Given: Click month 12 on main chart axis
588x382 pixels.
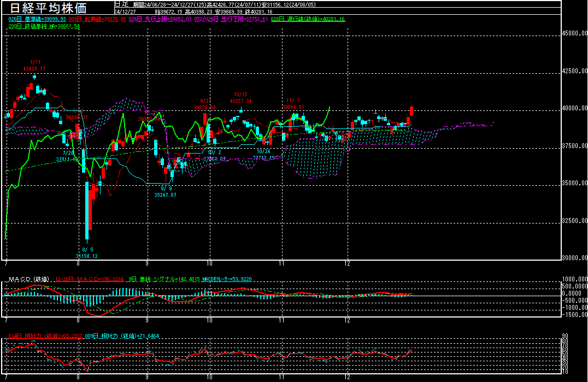Looking at the screenshot, I should (x=347, y=263).
